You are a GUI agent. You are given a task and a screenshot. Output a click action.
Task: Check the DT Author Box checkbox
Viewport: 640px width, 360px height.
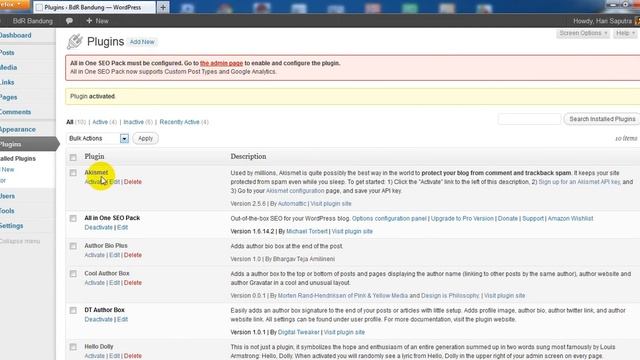coord(73,311)
